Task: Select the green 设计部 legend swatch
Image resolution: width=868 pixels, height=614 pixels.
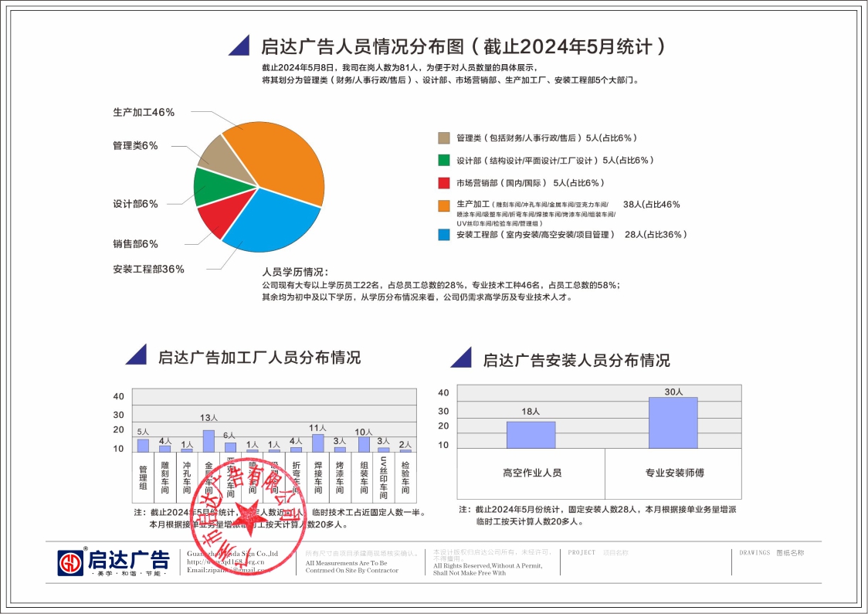Action: point(444,160)
